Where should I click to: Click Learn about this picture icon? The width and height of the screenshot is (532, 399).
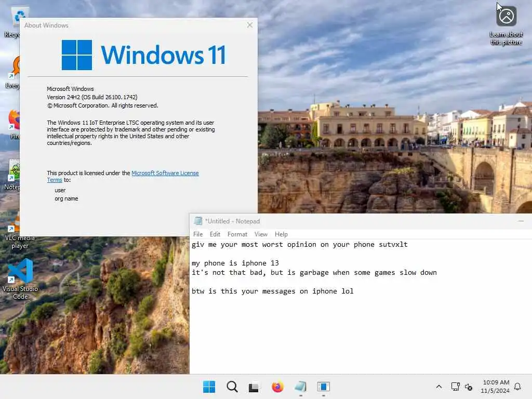[x=506, y=26]
